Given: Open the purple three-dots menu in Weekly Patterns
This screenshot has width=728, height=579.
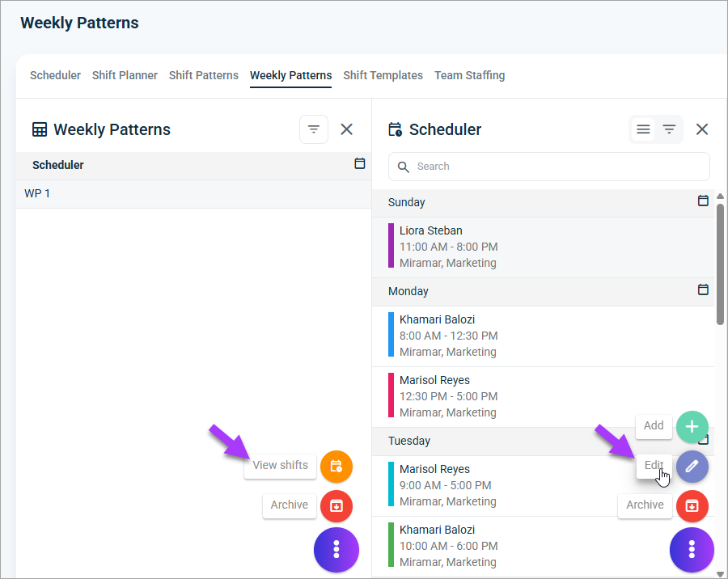Looking at the screenshot, I should [336, 550].
